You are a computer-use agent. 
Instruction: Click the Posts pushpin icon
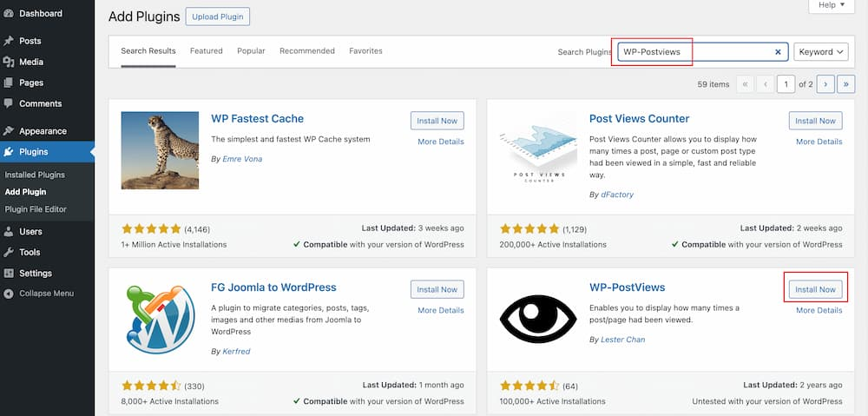tap(9, 41)
